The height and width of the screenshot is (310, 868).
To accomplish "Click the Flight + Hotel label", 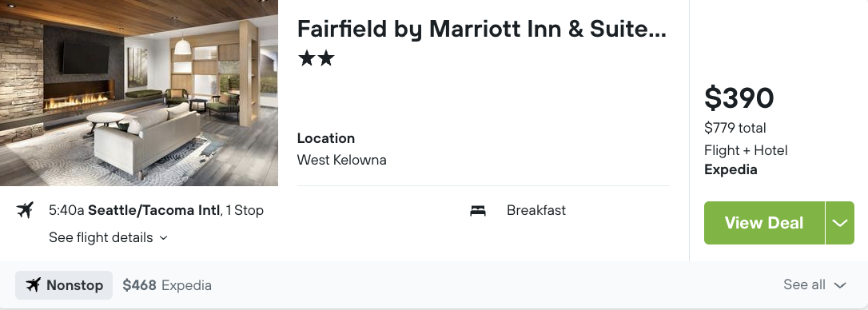I will coord(746,150).
